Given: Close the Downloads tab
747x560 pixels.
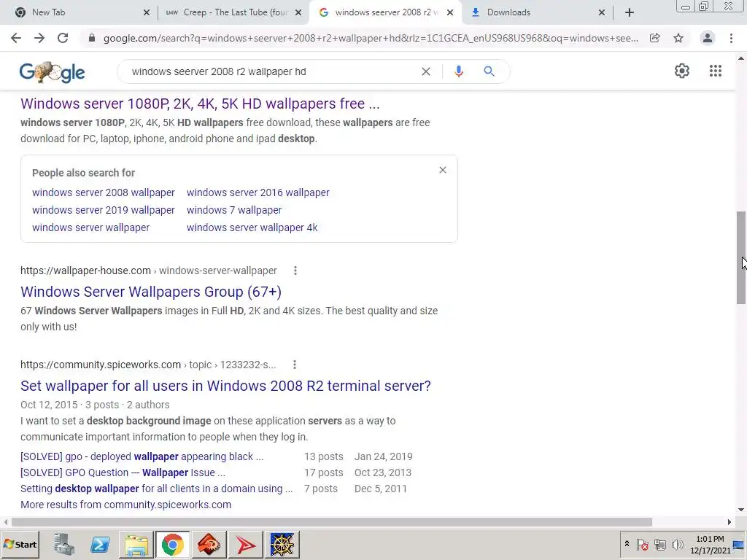Looking at the screenshot, I should [x=602, y=12].
